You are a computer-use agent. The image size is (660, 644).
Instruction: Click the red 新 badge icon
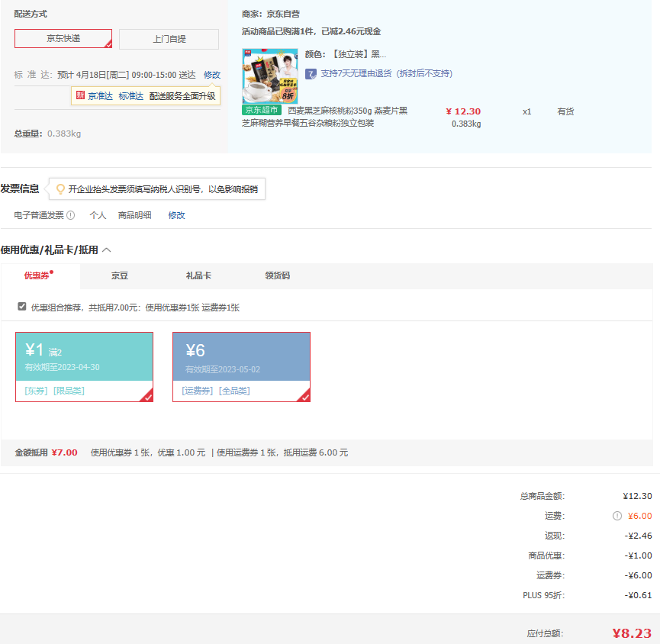tap(80, 95)
